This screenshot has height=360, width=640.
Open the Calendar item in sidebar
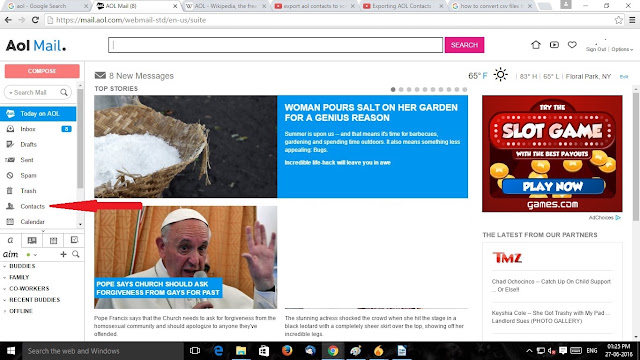point(32,222)
